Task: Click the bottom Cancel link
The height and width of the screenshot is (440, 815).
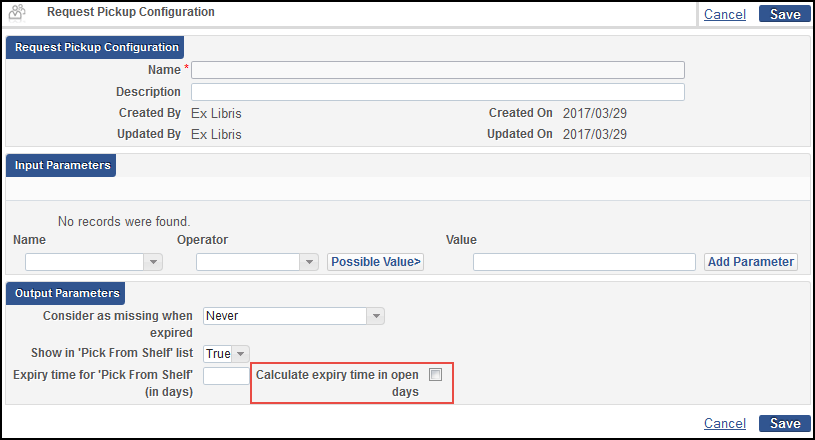Action: (725, 423)
